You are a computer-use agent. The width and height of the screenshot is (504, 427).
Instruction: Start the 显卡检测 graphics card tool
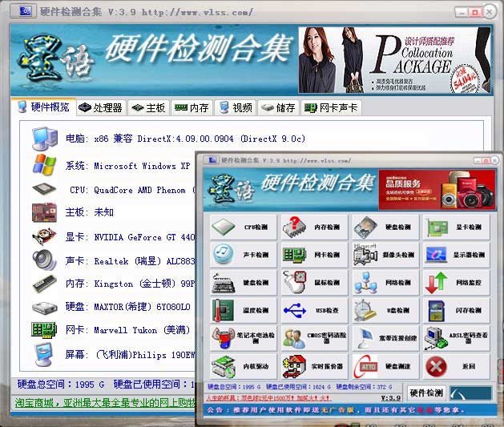pyautogui.click(x=457, y=228)
